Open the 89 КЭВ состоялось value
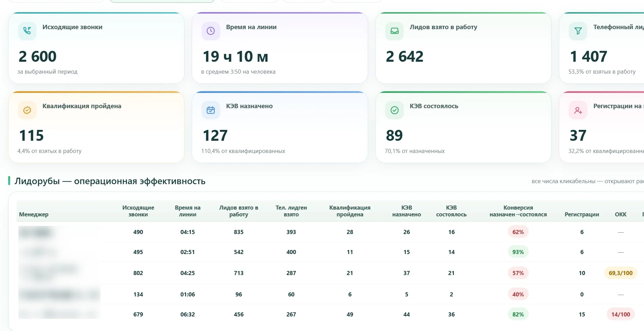 tap(394, 135)
